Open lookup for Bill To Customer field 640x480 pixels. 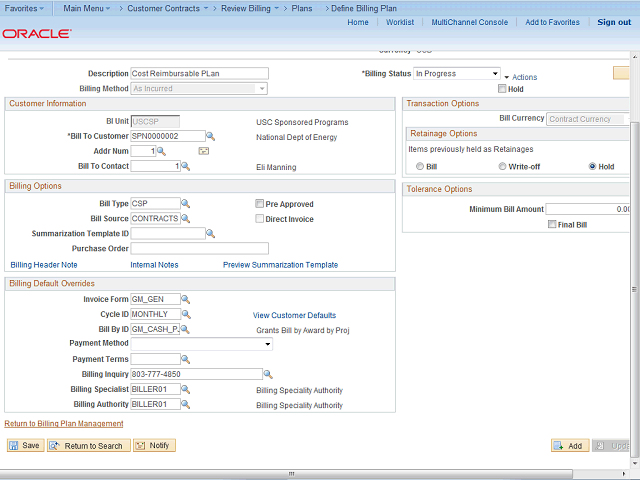[x=212, y=136]
